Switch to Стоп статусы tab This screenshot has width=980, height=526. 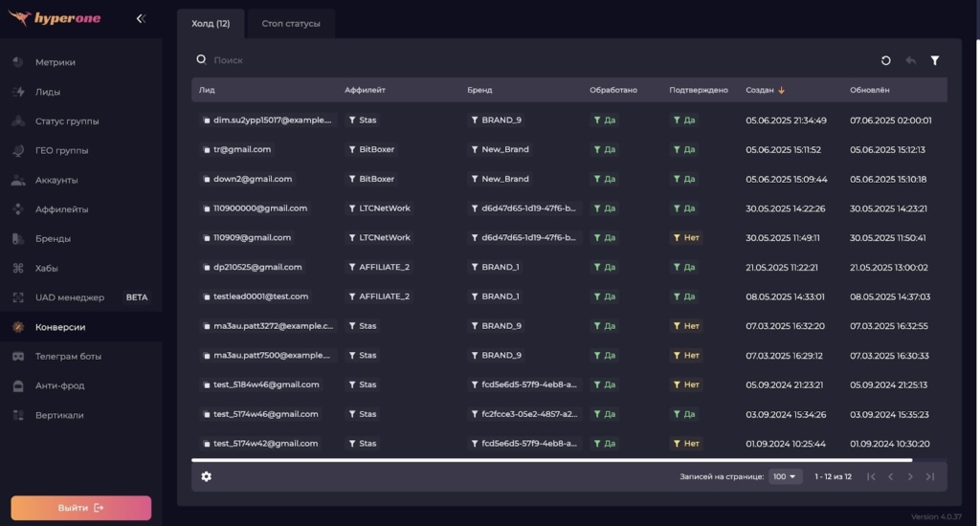pos(290,24)
